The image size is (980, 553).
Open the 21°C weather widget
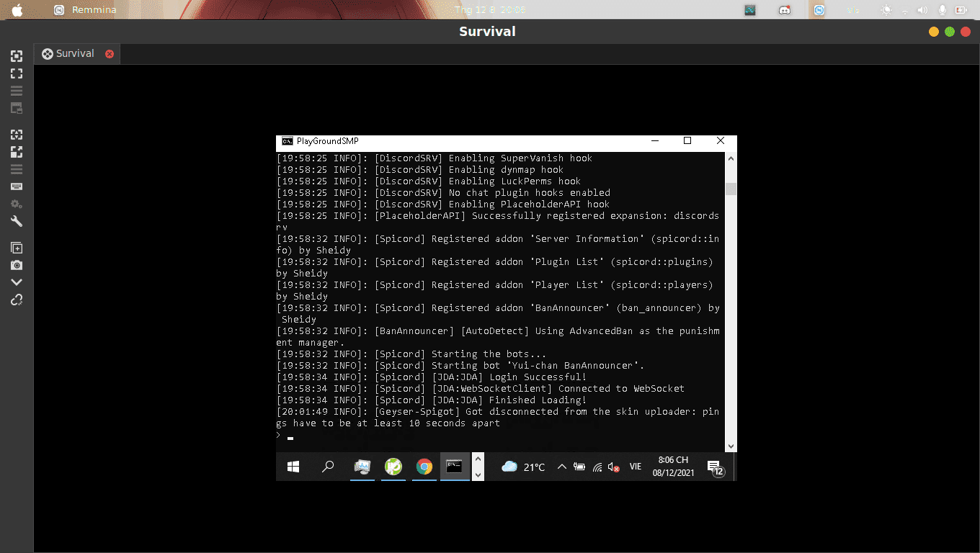523,467
